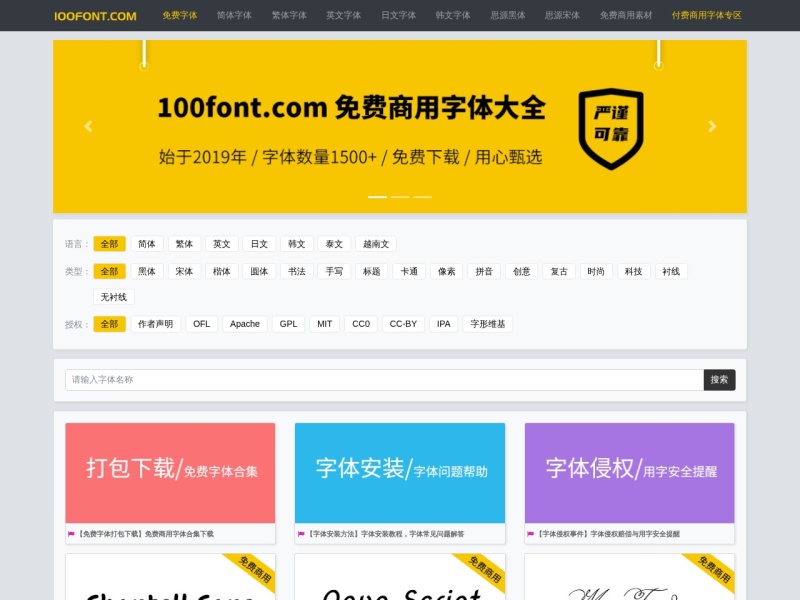Open 免费商用素材 nav menu item
The image size is (800, 600).
tap(626, 15)
